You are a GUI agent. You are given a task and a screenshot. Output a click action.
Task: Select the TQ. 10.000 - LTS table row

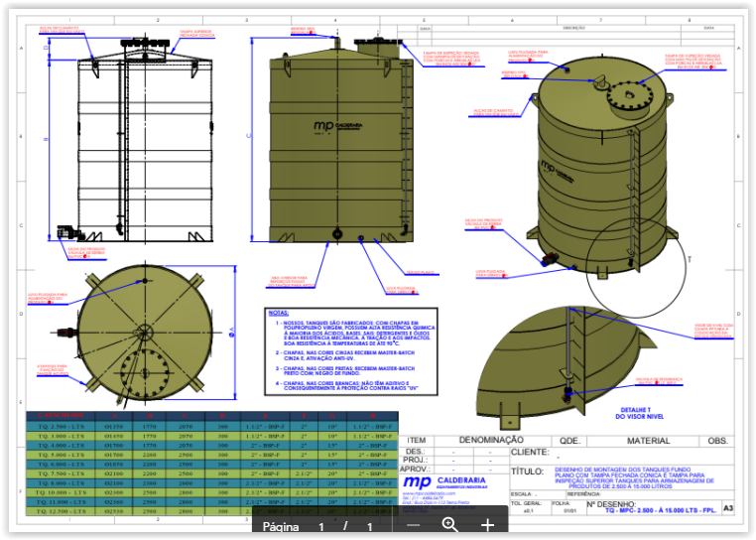(x=62, y=491)
